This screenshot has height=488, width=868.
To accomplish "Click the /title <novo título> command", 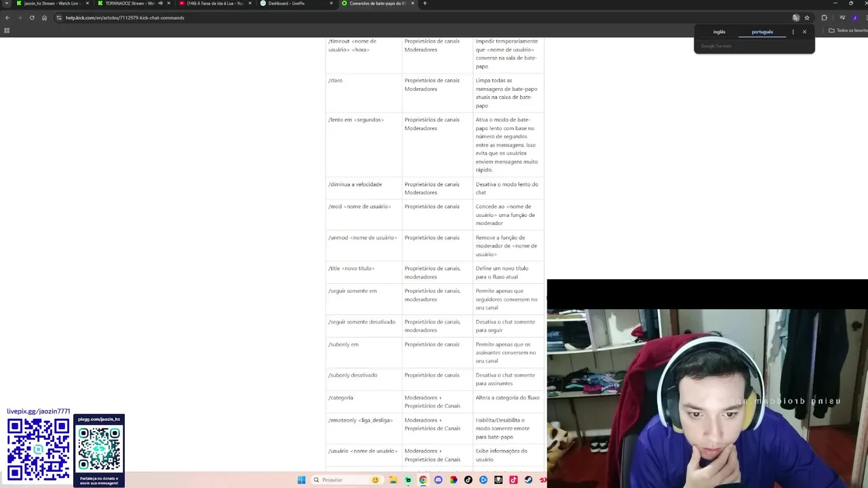I will click(351, 268).
